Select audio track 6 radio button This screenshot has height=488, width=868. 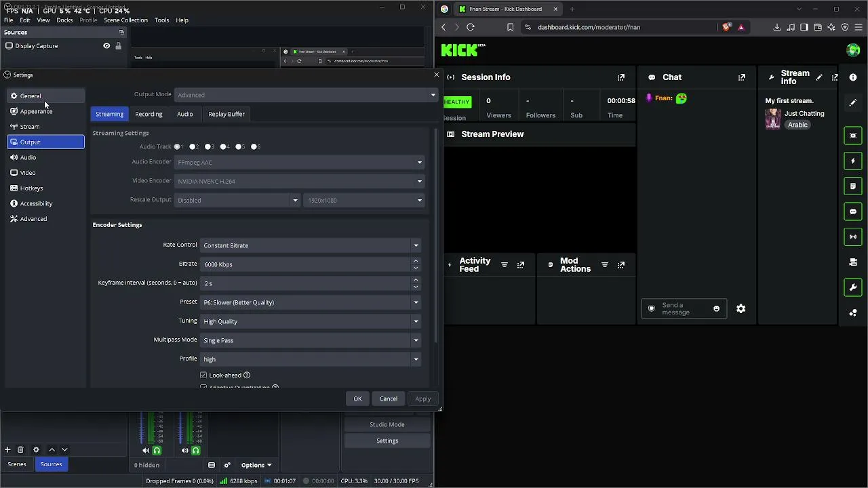coord(255,146)
